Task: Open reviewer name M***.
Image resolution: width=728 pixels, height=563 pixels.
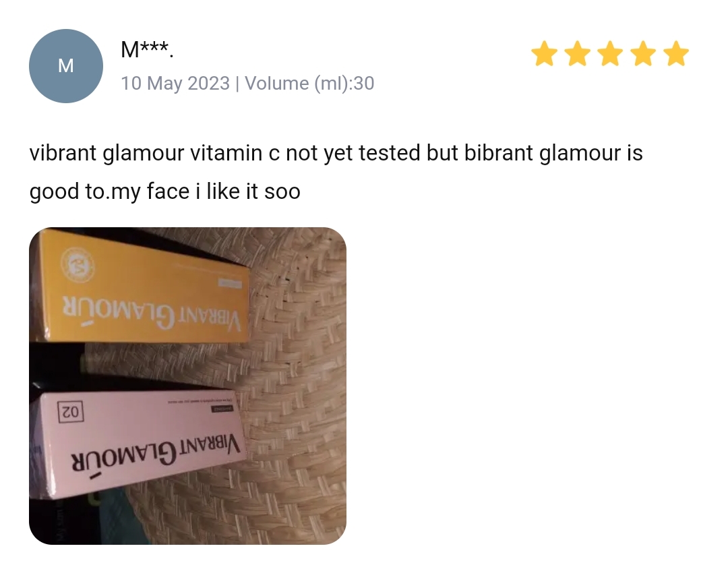Action: tap(147, 49)
